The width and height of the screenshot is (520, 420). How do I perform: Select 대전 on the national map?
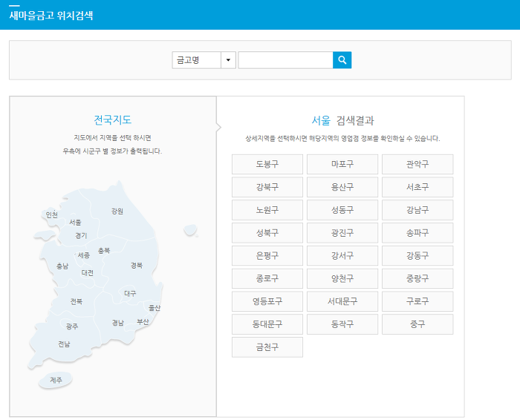pos(88,272)
